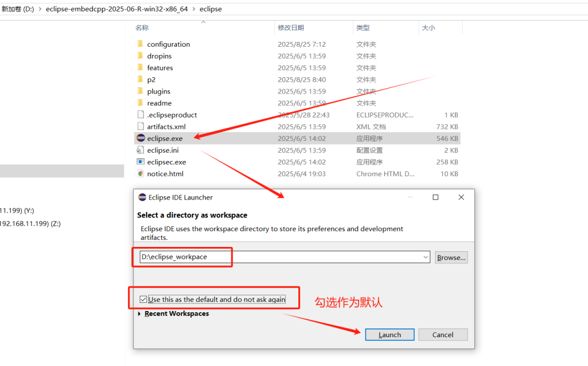Sort files by 修改日期 column header
588x366 pixels.
(291, 28)
